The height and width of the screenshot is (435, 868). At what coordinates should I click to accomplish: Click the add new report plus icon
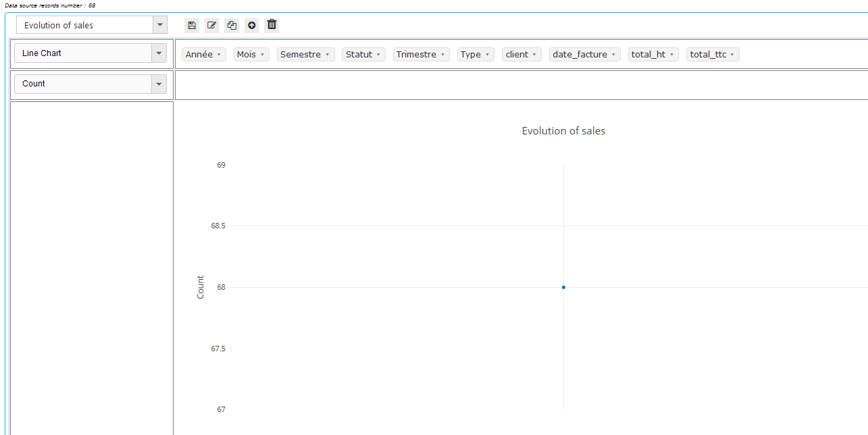pos(252,25)
